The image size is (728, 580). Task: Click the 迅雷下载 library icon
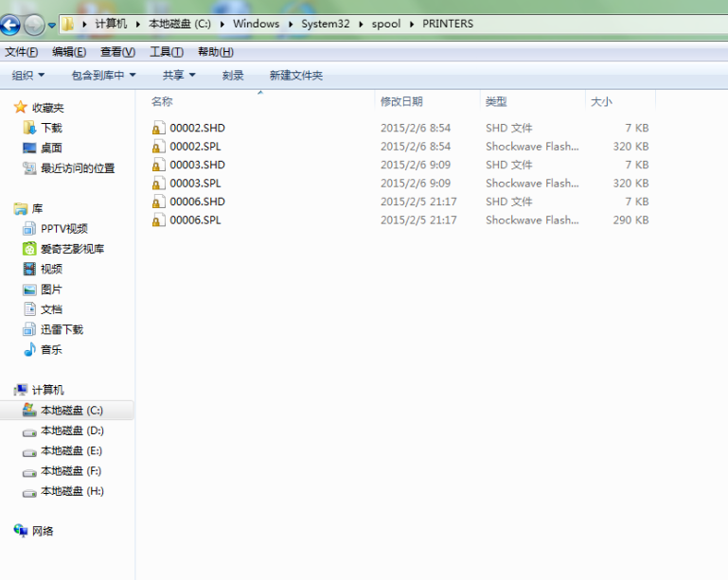pyautogui.click(x=29, y=329)
